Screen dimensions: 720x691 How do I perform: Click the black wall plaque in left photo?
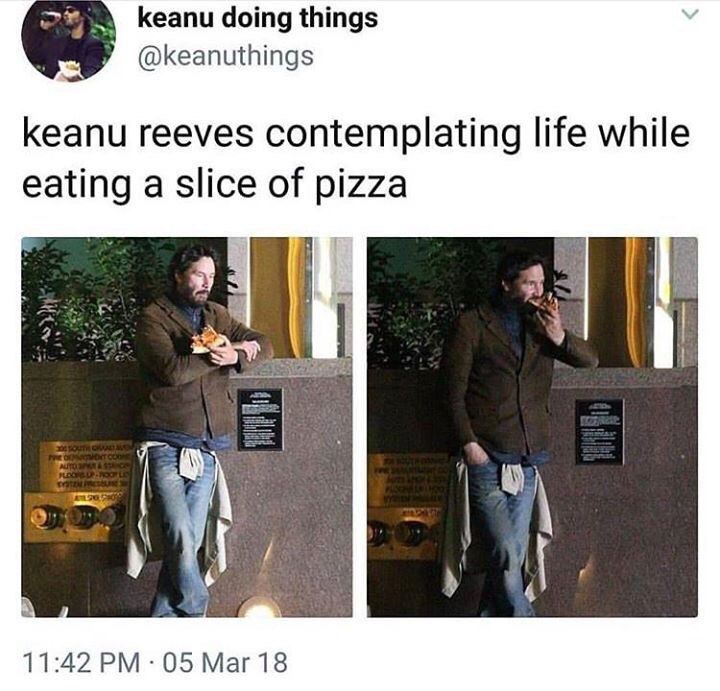pyautogui.click(x=260, y=419)
